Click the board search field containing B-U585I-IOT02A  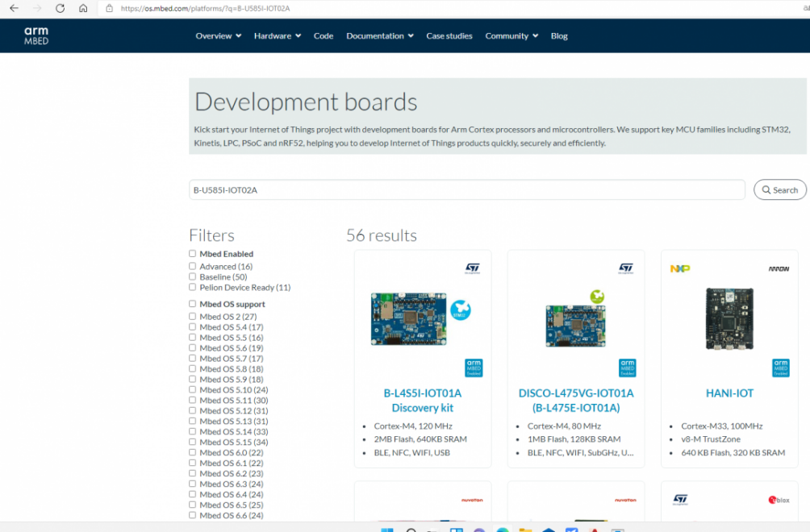[x=467, y=190]
